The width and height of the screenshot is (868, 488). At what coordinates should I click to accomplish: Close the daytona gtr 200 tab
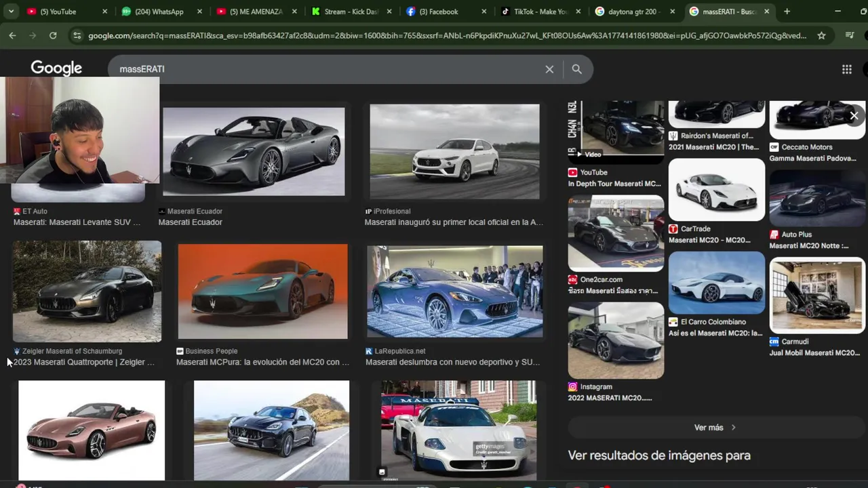point(672,12)
